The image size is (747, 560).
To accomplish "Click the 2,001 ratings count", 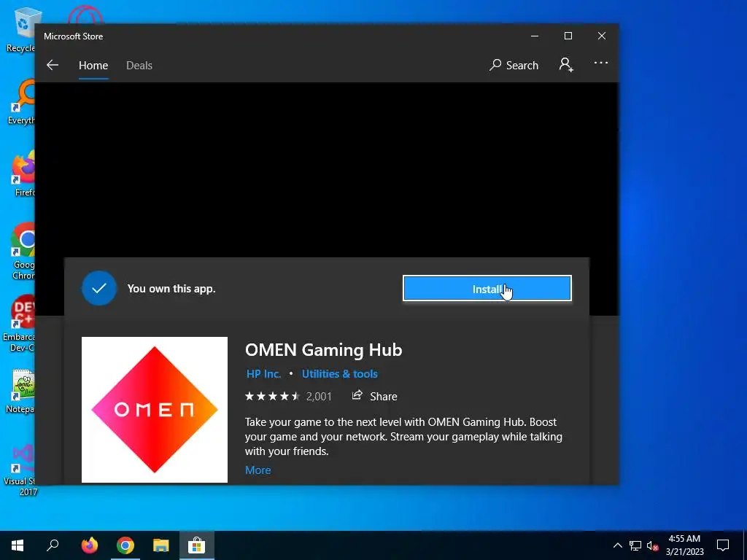I will pos(319,396).
